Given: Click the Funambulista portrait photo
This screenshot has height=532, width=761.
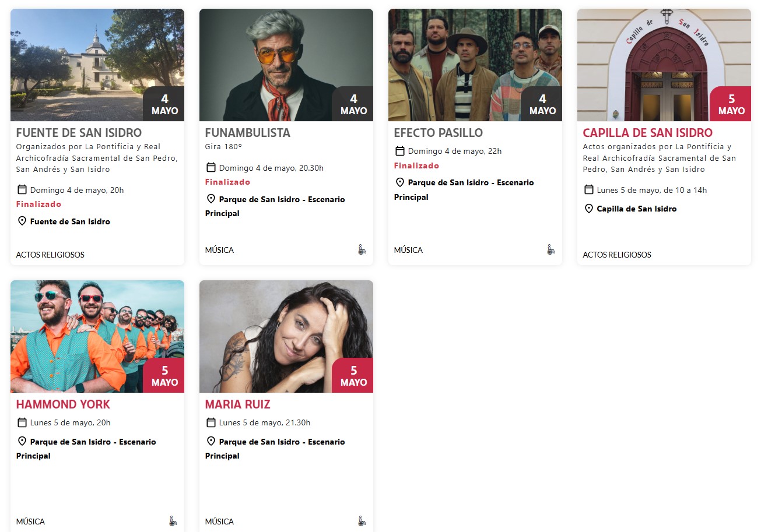Looking at the screenshot, I should 286,65.
